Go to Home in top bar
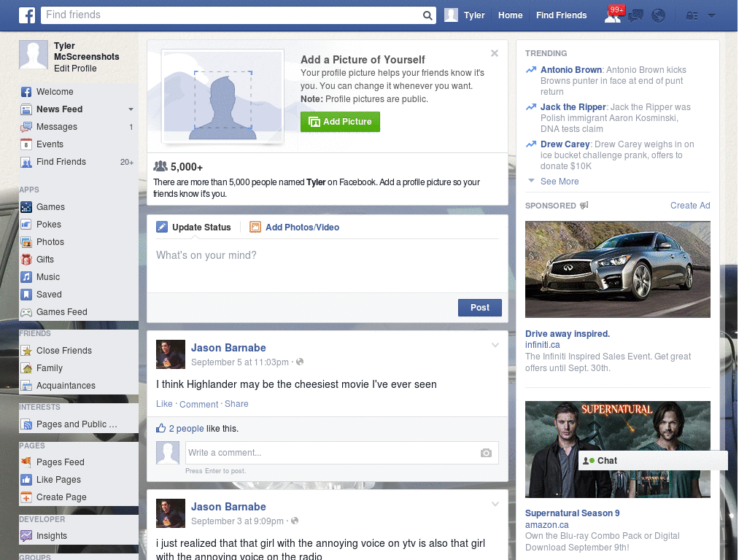The height and width of the screenshot is (560, 747). 510,15
